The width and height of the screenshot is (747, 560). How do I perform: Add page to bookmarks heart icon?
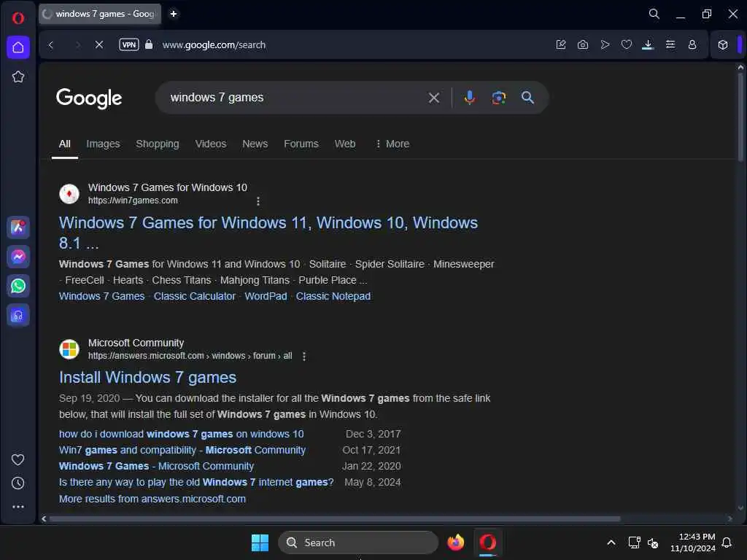point(627,44)
